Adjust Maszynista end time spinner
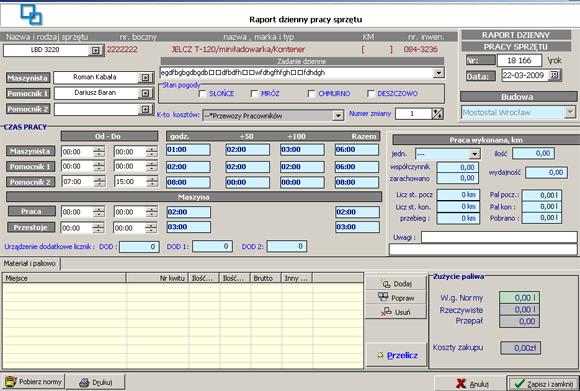Screen dimensions: 580x391 pyautogui.click(x=151, y=152)
